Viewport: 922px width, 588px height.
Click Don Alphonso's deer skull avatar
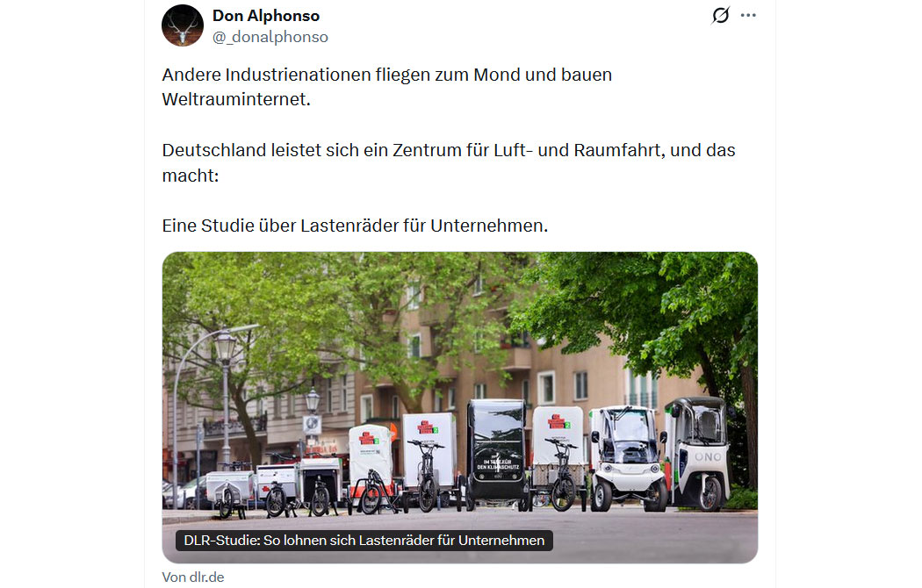tap(183, 25)
